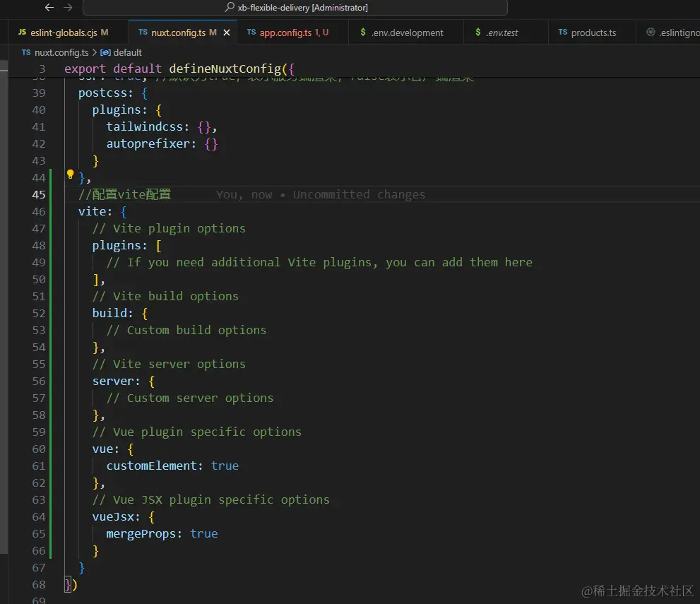Screen dimensions: 700x604
Task: Click the 'mergeProps: true' line
Action: point(162,534)
